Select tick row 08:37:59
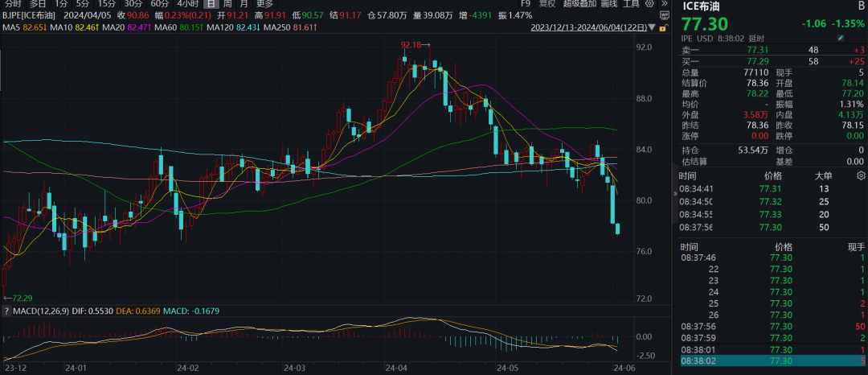This screenshot has width=868, height=375. 772,337
